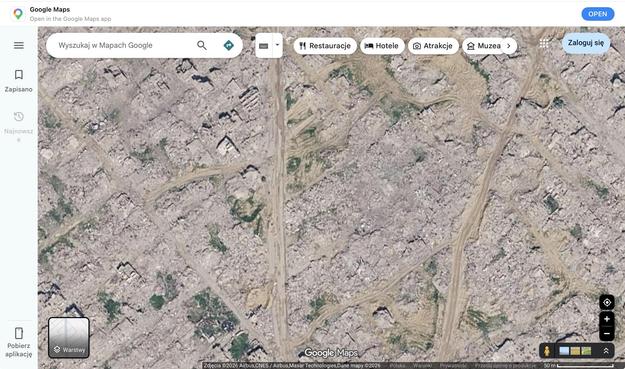Click the search magnifier icon

click(x=202, y=45)
